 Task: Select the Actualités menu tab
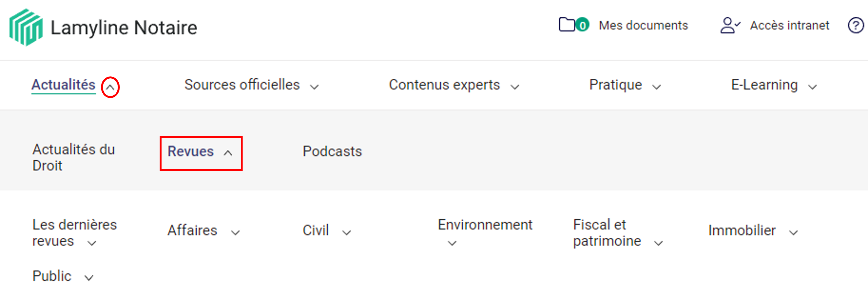click(x=63, y=85)
